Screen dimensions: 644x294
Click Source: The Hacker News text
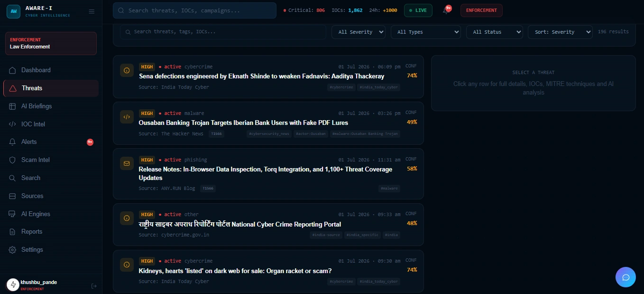coord(171,134)
